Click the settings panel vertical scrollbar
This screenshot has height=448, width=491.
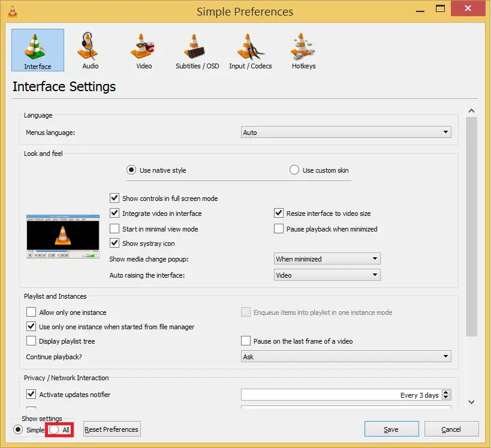471,228
